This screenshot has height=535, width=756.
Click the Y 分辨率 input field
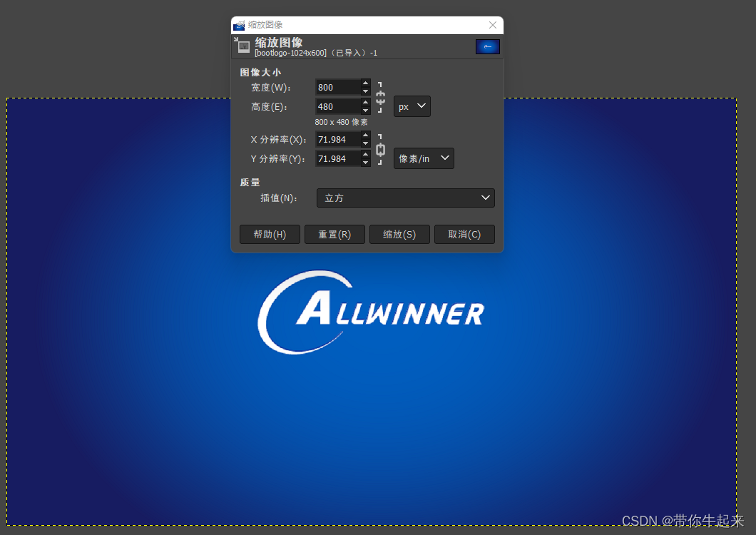pyautogui.click(x=338, y=158)
